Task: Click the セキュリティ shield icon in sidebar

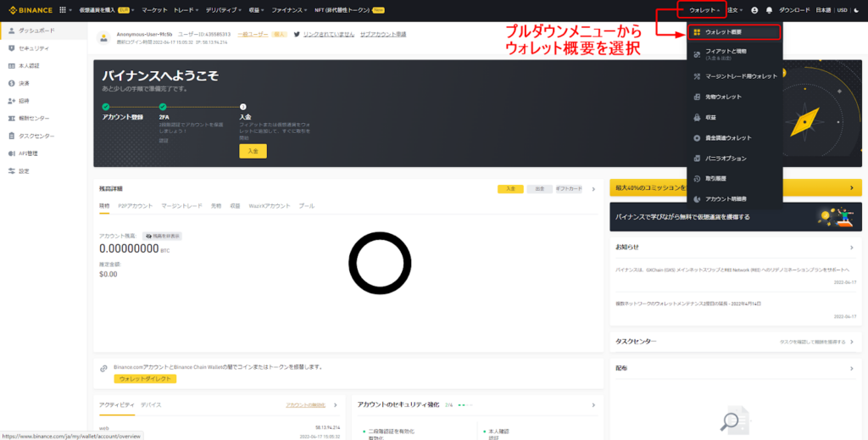Action: 12,48
